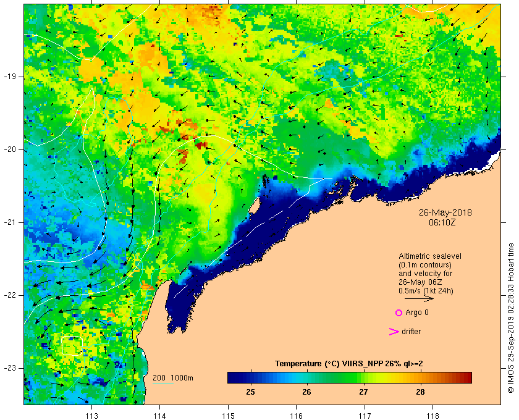This screenshot has width=519, height=420.
Task: Click the colorbar tick label '28'
Action: point(420,392)
